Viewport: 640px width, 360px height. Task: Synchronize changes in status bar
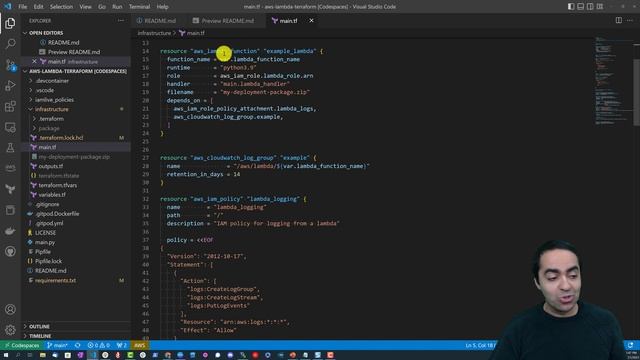coord(78,345)
